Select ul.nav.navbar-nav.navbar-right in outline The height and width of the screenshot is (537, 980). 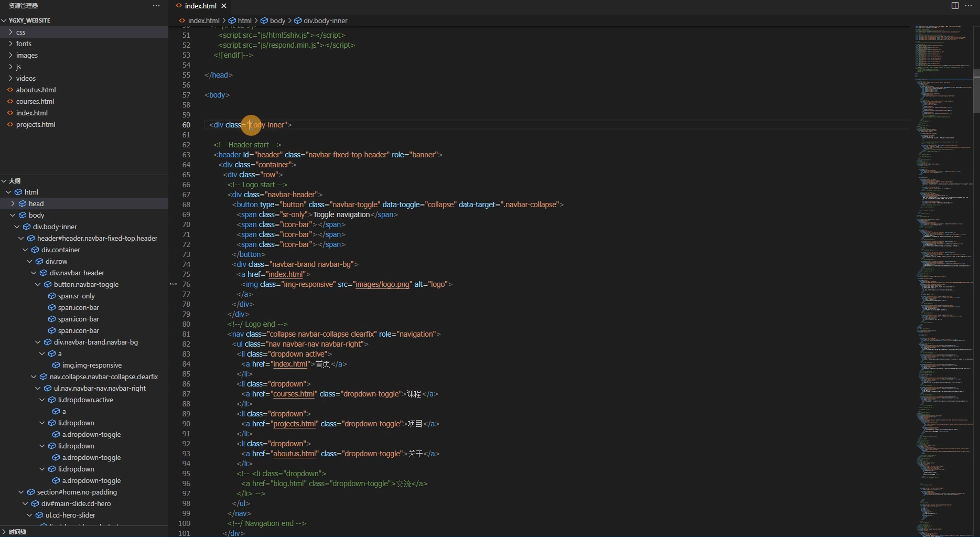[x=100, y=388]
